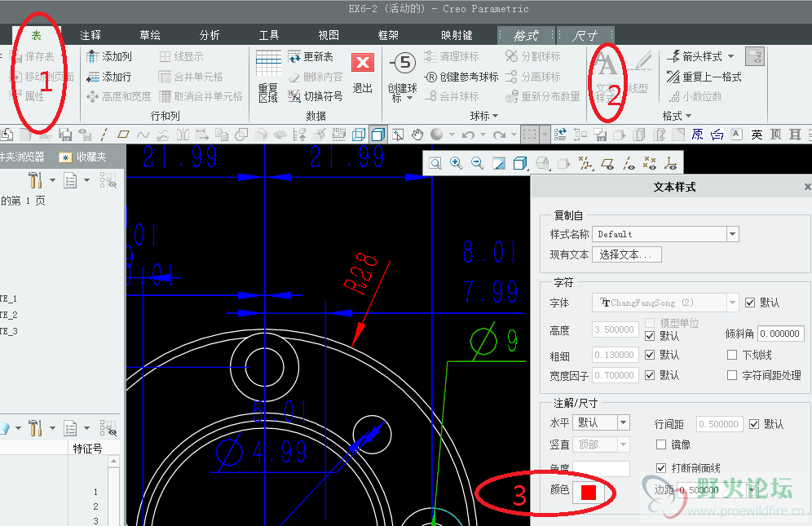
Task: Click the Add Row (添加行) icon
Action: click(93, 77)
